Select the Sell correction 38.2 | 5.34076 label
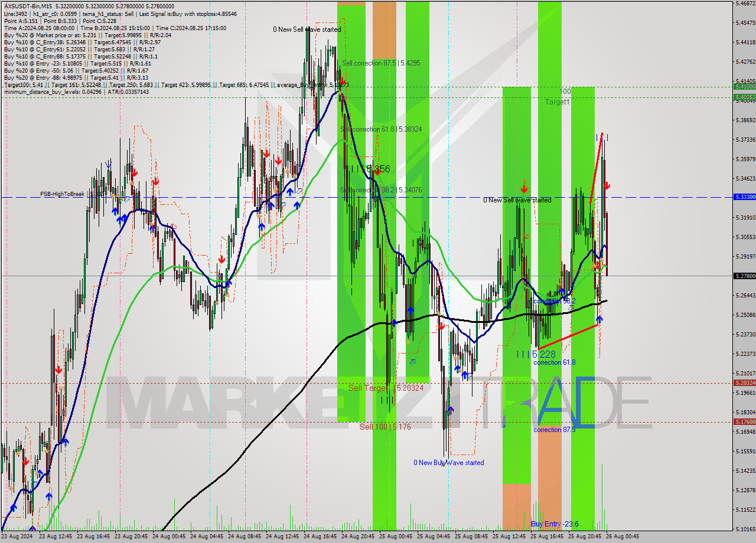This screenshot has height=543, width=756. pos(381,189)
